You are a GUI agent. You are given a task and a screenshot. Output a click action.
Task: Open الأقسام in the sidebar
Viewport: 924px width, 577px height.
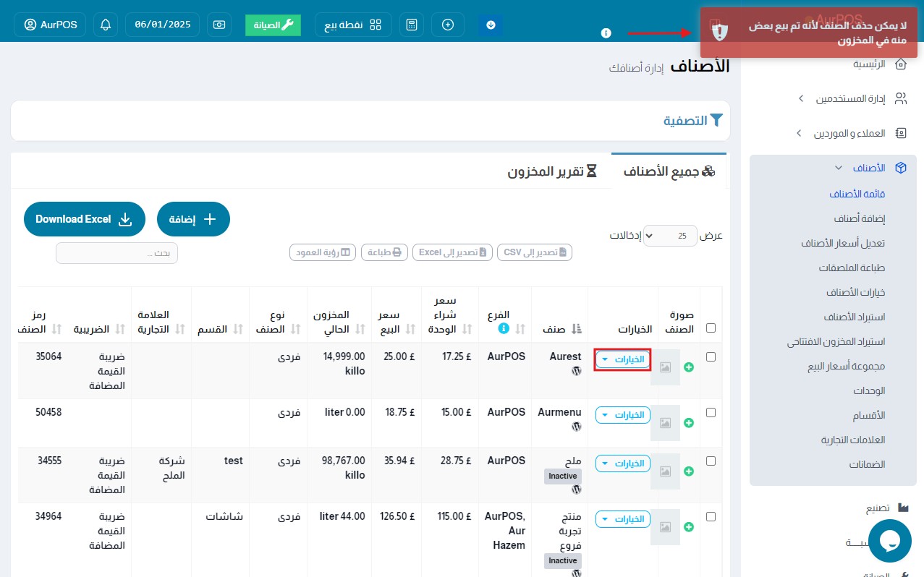click(870, 415)
